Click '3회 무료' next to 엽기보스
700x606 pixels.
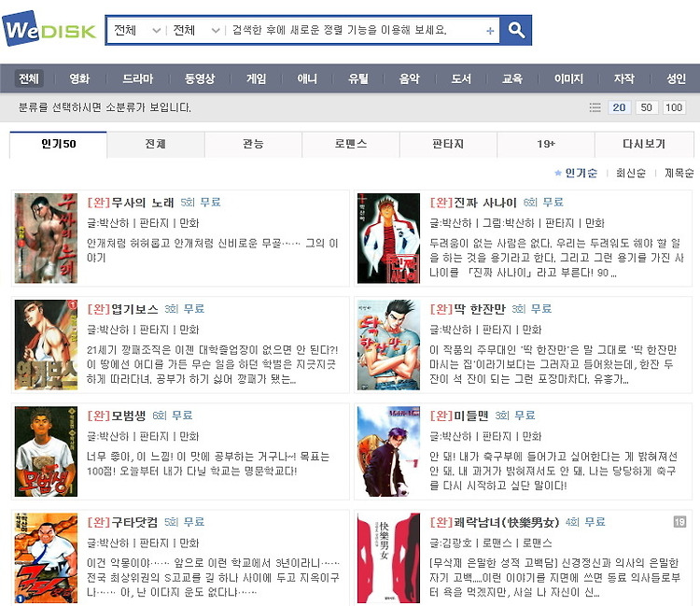(185, 309)
